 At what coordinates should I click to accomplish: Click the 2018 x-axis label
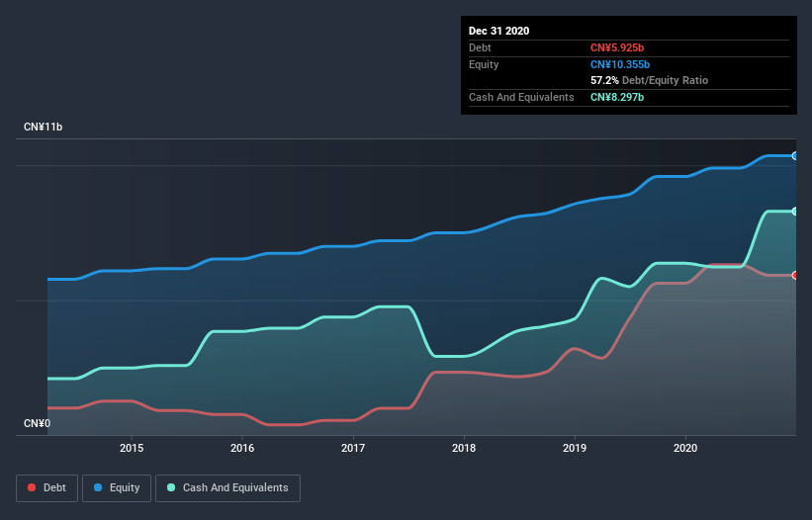coord(464,448)
